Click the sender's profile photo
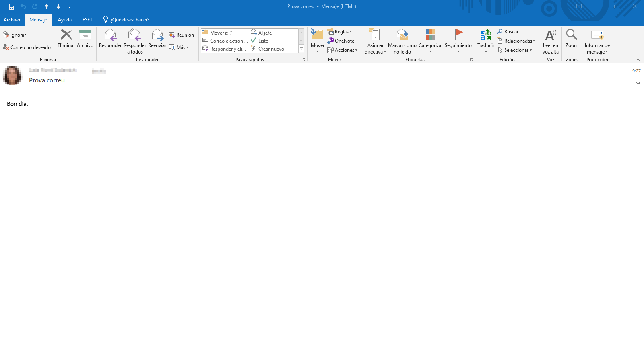The height and width of the screenshot is (346, 644). [x=12, y=76]
